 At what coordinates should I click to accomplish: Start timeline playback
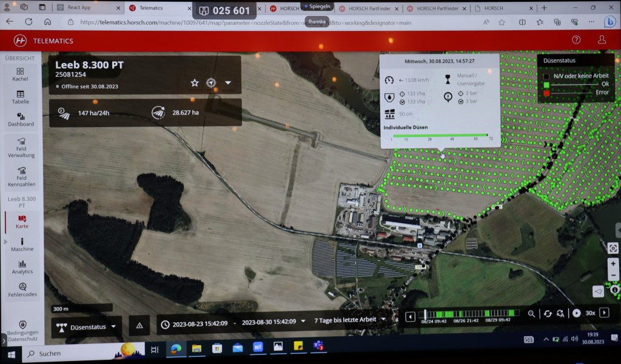coord(577,313)
